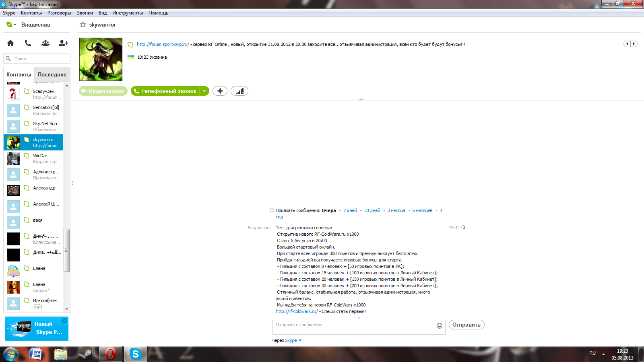Select Илюха(Ener... contact
Image resolution: width=644 pixels, height=362 pixels.
coord(33,303)
